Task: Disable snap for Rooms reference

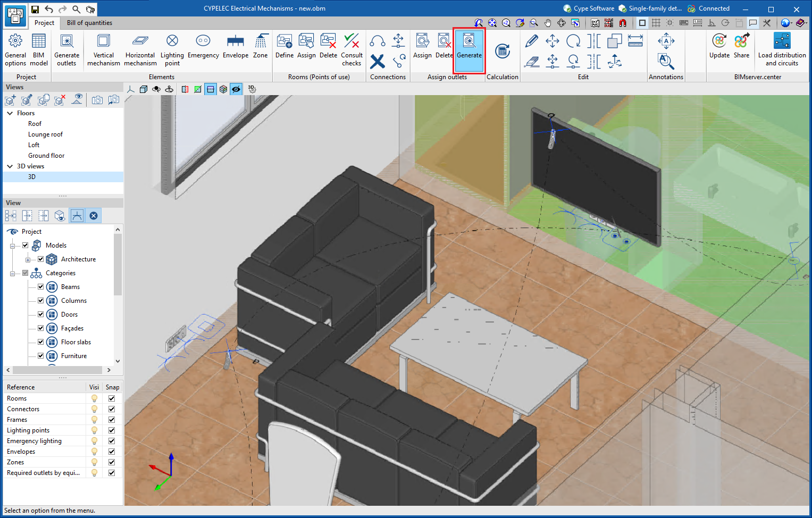Action: 112,398
